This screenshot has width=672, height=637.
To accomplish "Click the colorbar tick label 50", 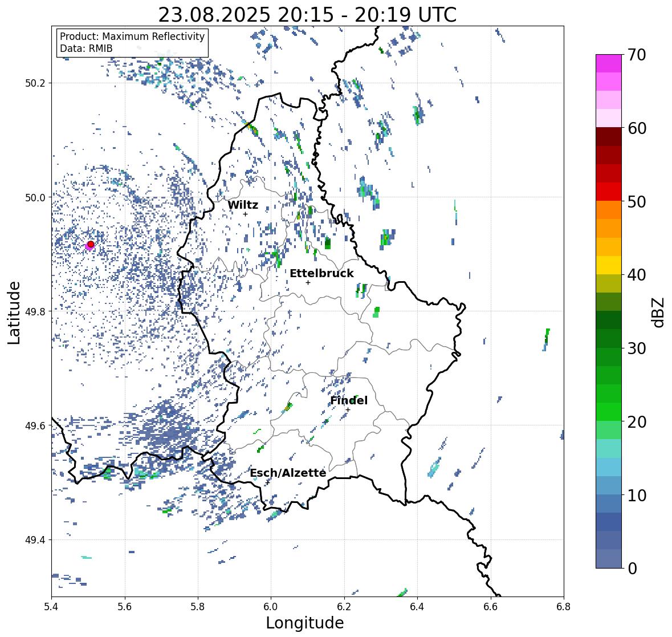I will (637, 201).
